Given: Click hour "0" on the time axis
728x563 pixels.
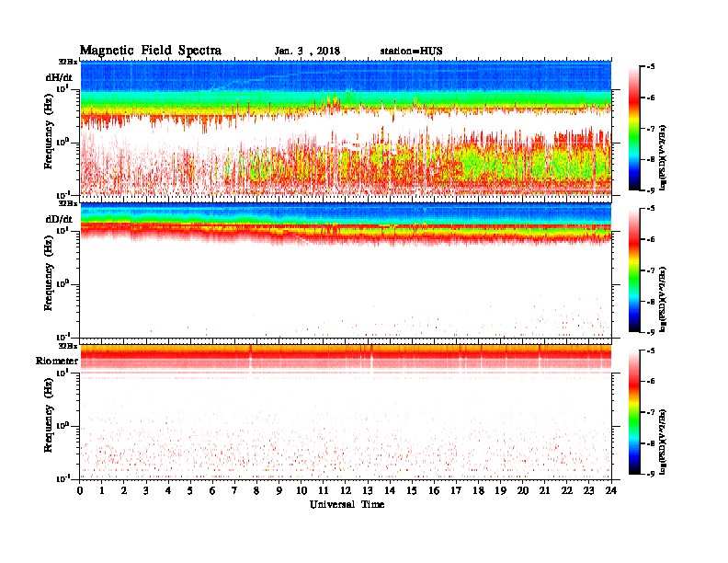Looking at the screenshot, I should click(80, 490).
